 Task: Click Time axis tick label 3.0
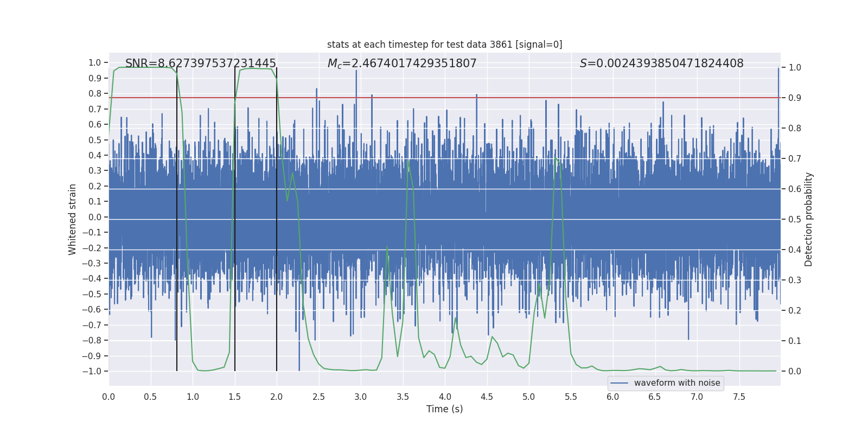point(361,397)
